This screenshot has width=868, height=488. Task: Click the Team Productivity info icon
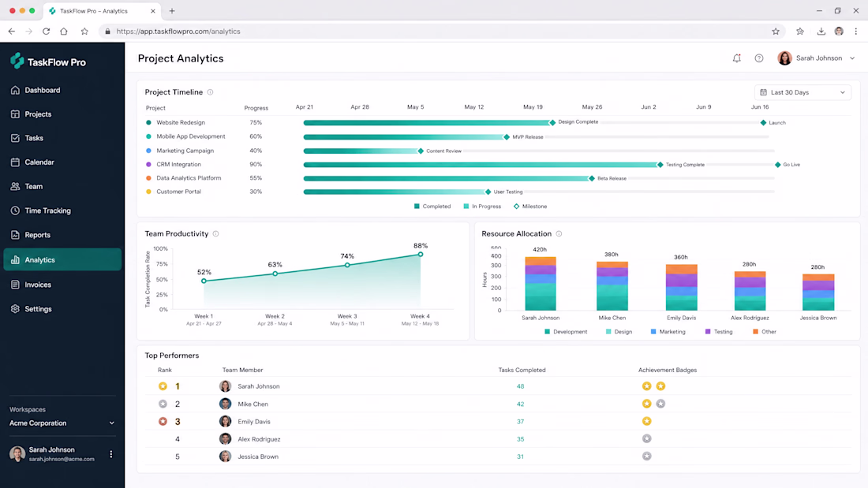pos(216,234)
